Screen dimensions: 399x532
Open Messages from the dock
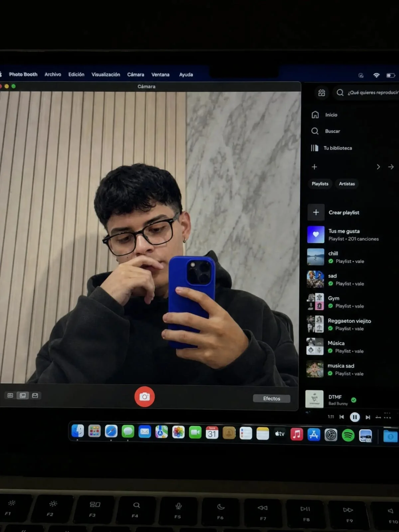(128, 432)
